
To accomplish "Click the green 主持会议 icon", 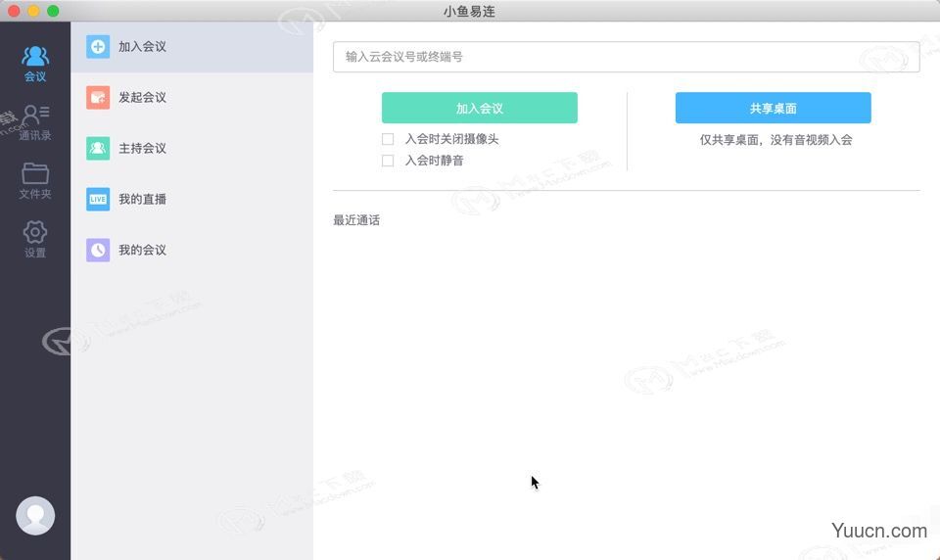I will (x=98, y=148).
